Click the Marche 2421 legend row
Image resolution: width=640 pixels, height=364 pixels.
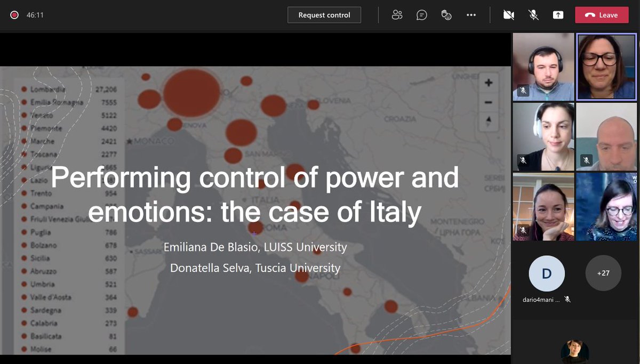(69, 141)
